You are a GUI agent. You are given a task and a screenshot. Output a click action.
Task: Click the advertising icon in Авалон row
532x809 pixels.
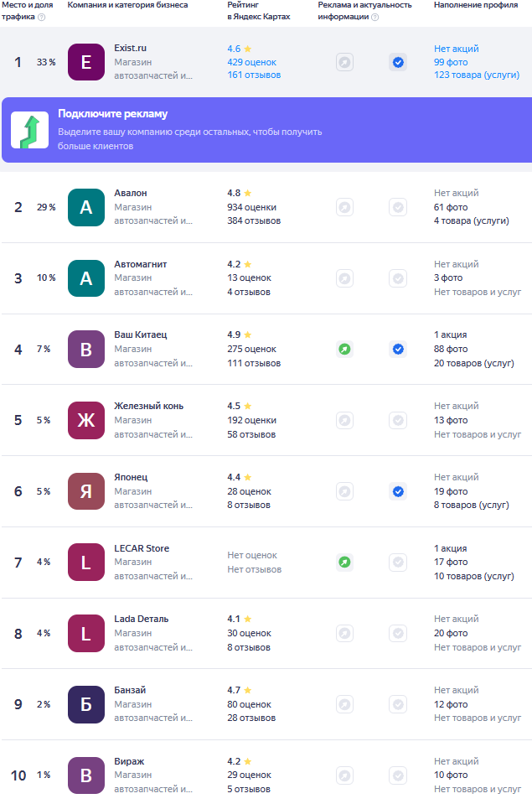pyautogui.click(x=344, y=207)
